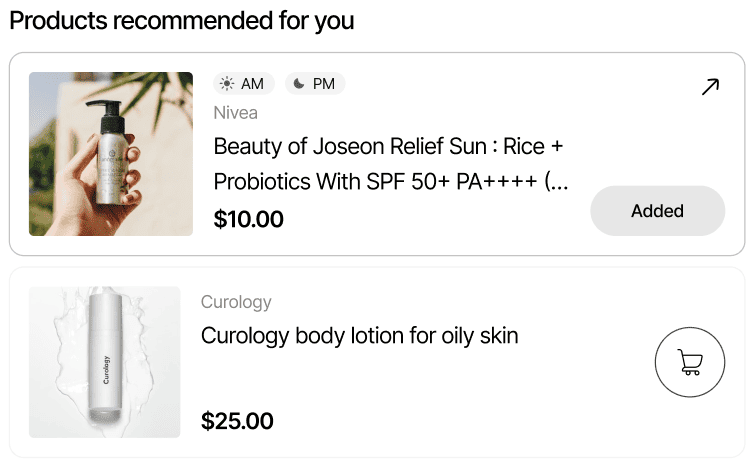The image size is (756, 464).
Task: Select the PM routine tag
Action: [315, 84]
